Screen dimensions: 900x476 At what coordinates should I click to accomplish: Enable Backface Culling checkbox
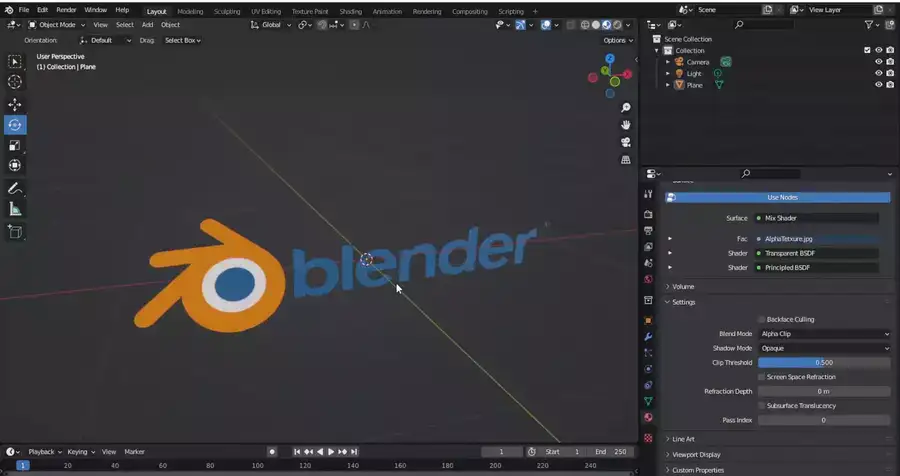click(x=762, y=319)
